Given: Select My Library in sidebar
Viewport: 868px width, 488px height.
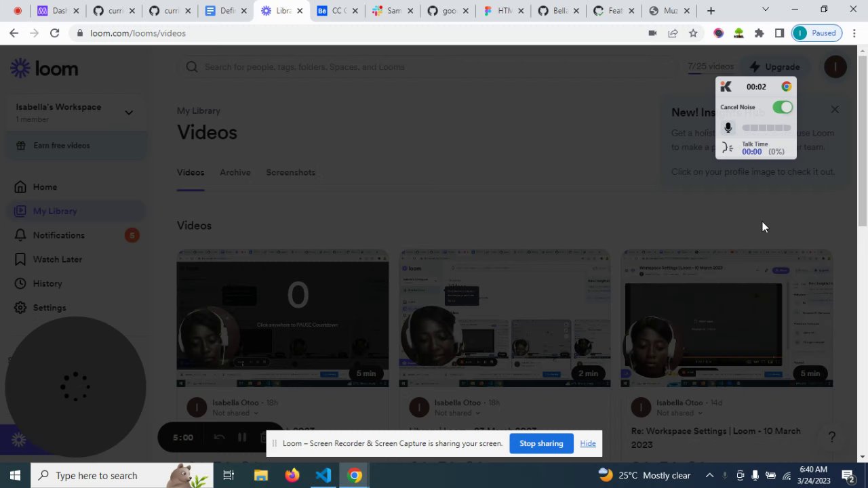Looking at the screenshot, I should tap(76, 211).
